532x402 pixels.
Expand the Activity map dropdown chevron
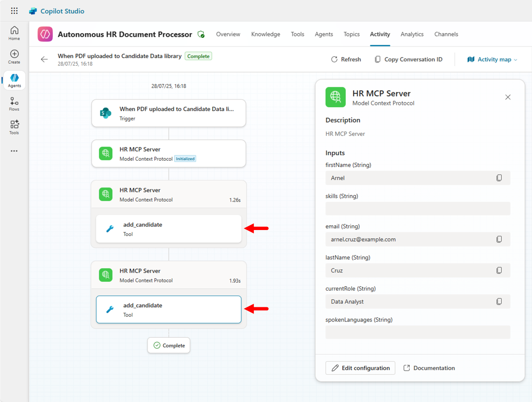point(516,60)
